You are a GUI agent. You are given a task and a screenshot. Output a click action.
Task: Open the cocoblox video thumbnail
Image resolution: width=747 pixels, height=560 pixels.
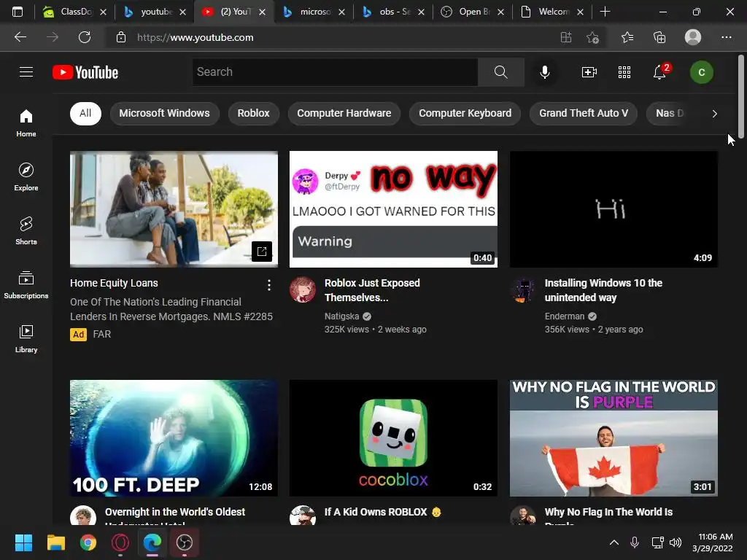[393, 438]
